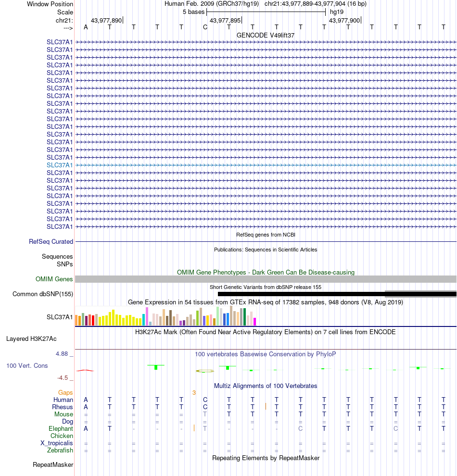Click the Publications: Sequences in Scientific Articles title
The height and width of the screenshot is (476, 457).
pos(266,250)
